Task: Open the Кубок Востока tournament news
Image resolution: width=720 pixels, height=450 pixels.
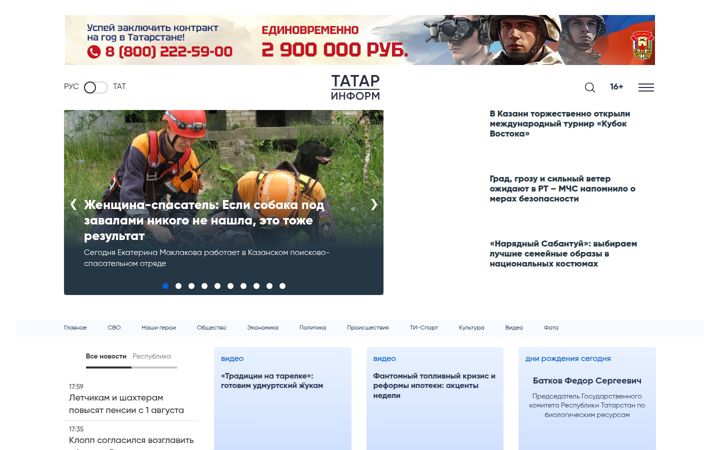Action: 559,124
